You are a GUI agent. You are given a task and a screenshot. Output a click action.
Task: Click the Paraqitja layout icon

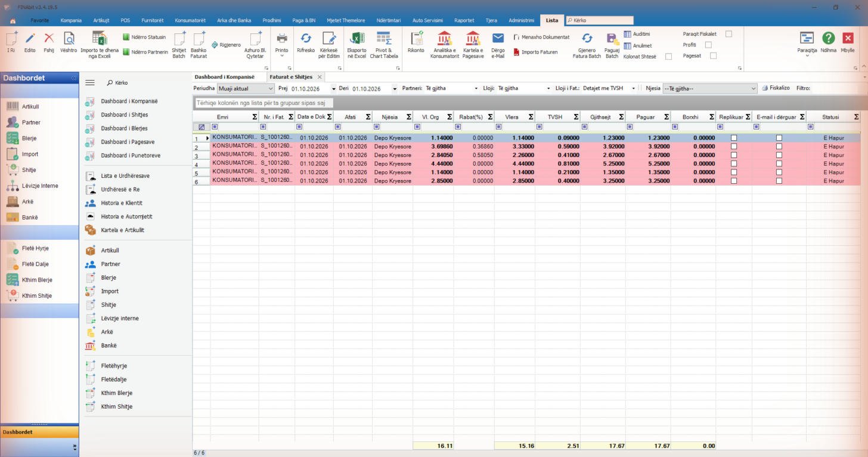point(807,38)
